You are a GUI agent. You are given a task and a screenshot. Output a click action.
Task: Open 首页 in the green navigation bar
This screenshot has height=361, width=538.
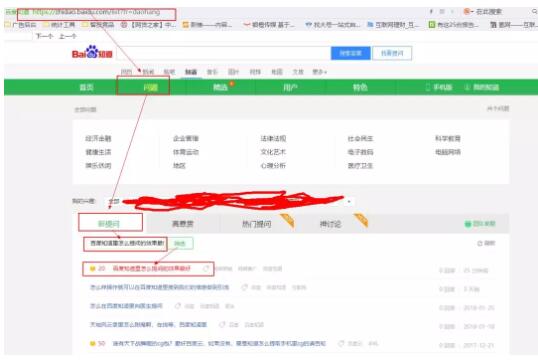click(86, 88)
